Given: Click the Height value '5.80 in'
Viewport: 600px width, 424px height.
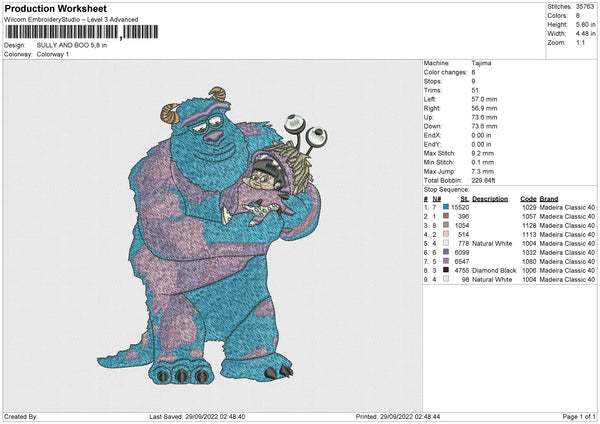Looking at the screenshot, I should click(x=586, y=24).
